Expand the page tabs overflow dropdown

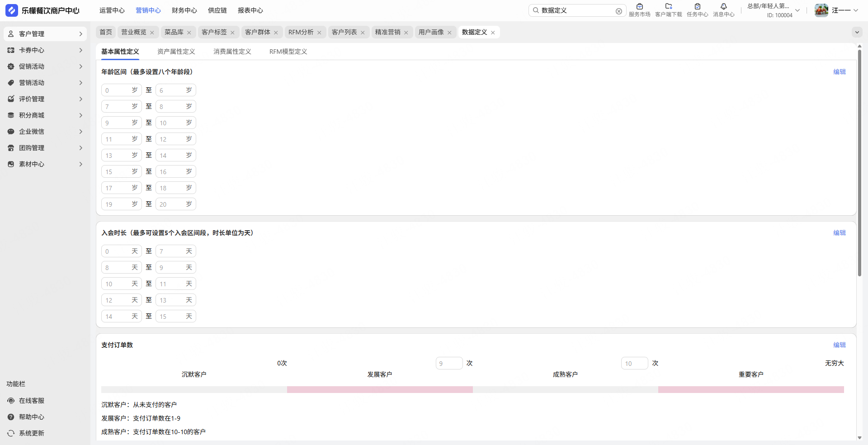(857, 32)
